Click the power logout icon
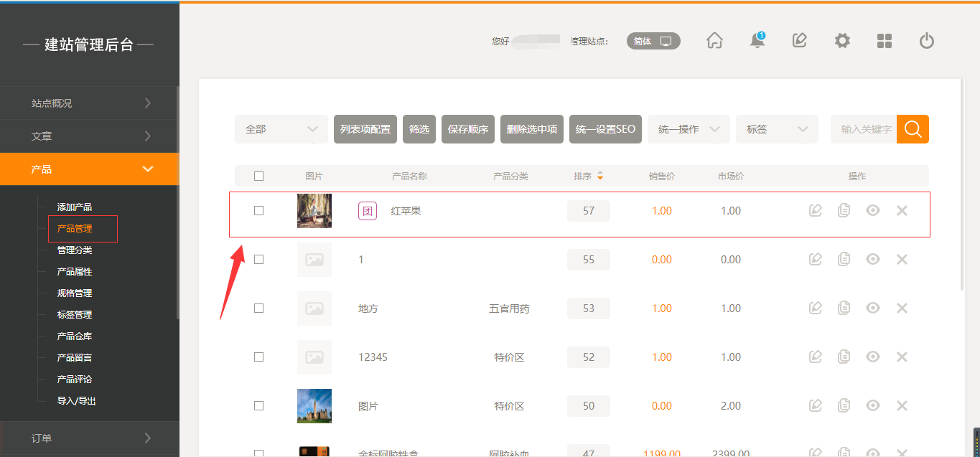Image resolution: width=980 pixels, height=457 pixels. click(x=927, y=41)
